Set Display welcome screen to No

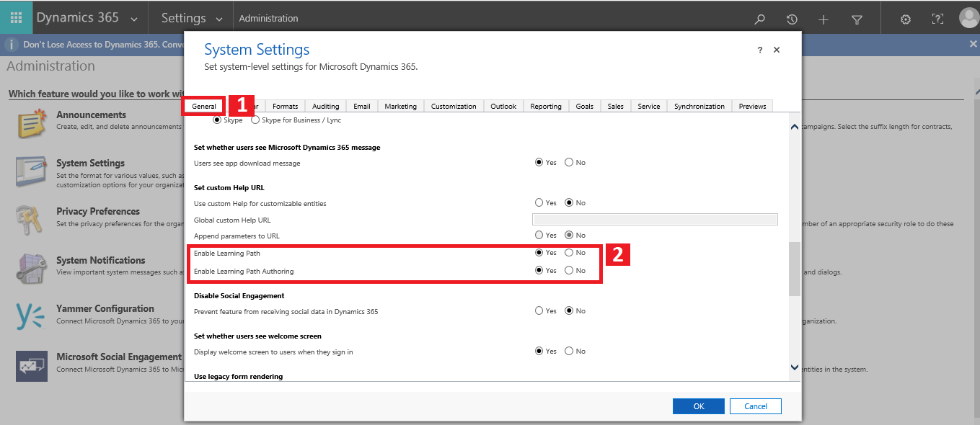tap(569, 352)
